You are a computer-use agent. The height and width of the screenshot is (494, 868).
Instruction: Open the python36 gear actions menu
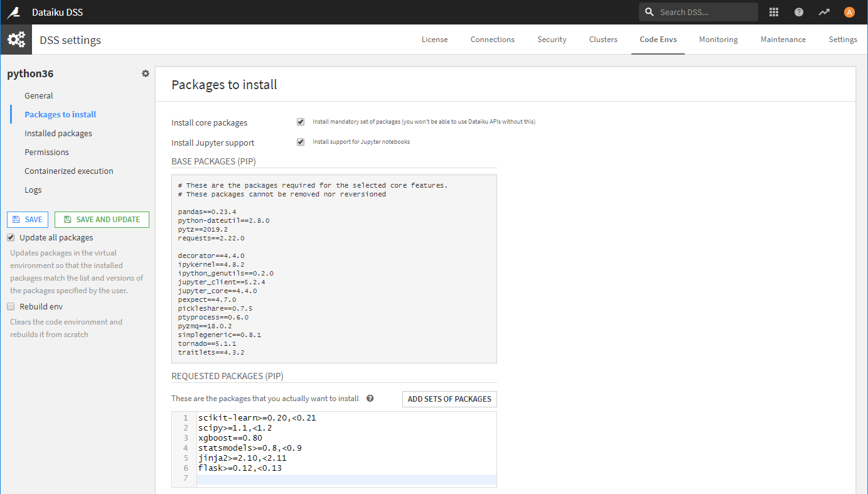coord(146,73)
